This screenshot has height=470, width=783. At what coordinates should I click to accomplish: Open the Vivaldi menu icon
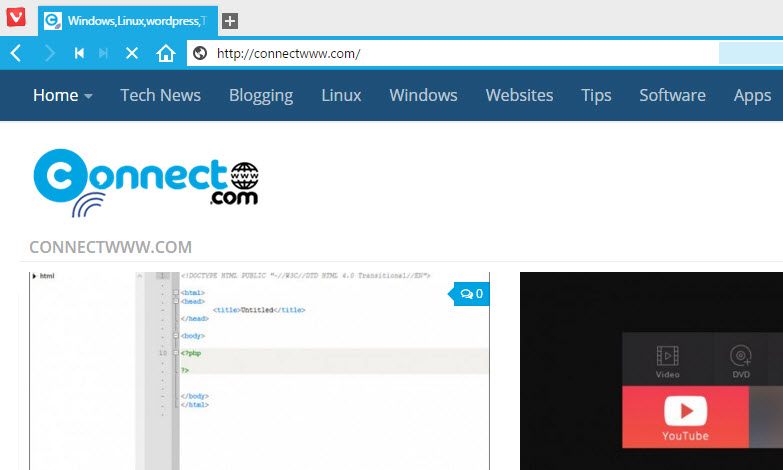point(15,17)
